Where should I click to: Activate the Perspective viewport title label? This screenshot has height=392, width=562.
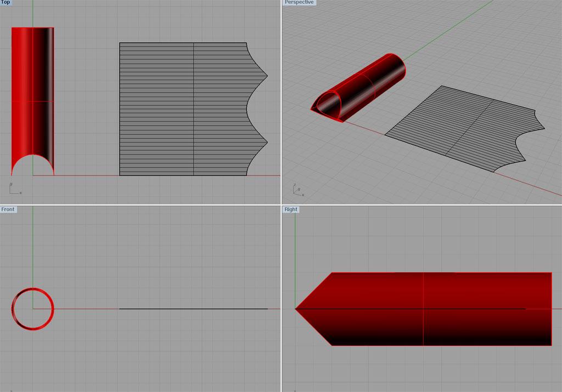(x=299, y=2)
